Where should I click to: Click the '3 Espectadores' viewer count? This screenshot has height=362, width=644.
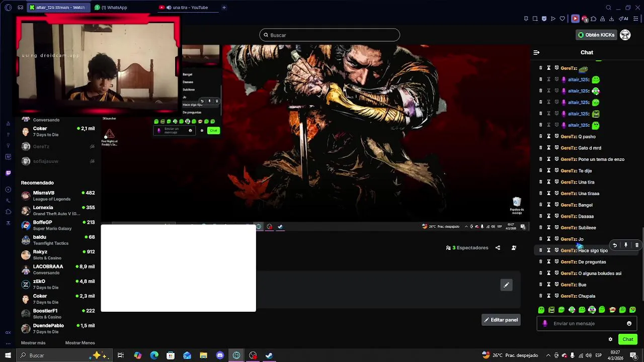[x=467, y=248]
